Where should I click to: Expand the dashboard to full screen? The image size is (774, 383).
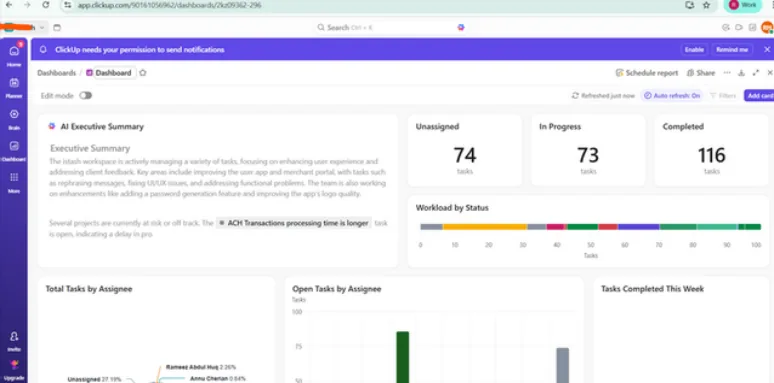(x=755, y=73)
